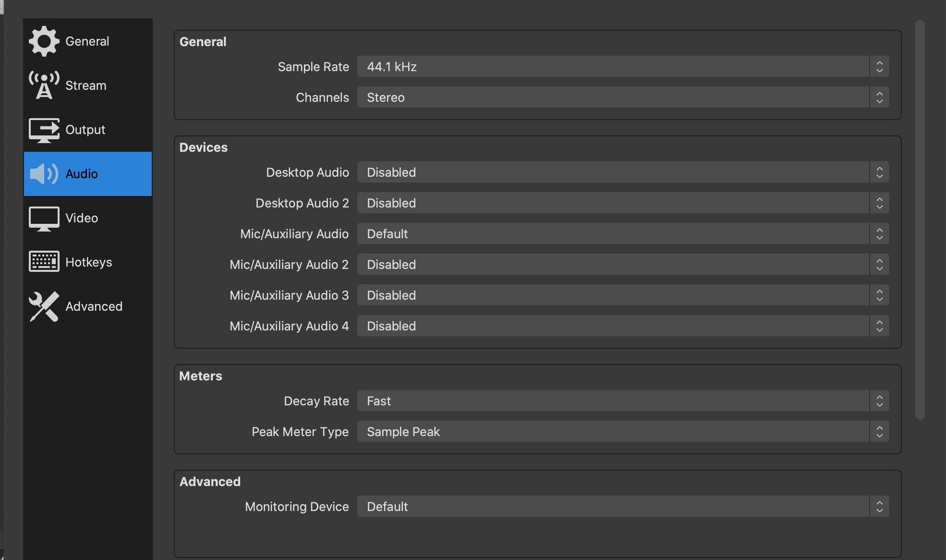Click the Output monitor arrow icon
The width and height of the screenshot is (946, 560).
[44, 130]
